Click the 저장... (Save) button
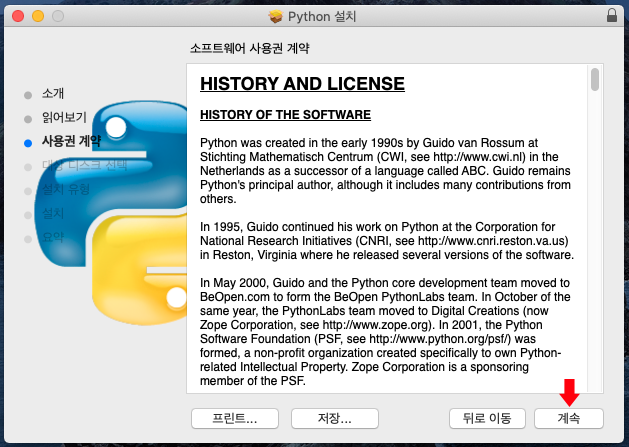This screenshot has height=447, width=629. pos(335,419)
